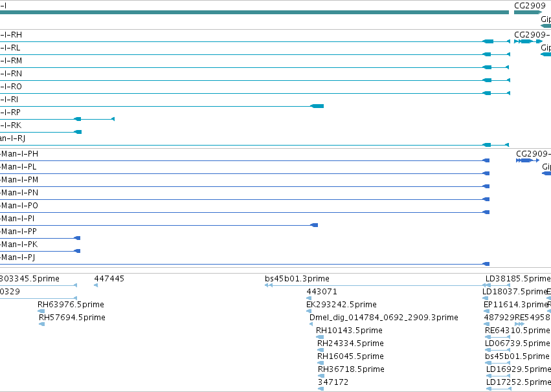Viewport: 551px width, 392px height.
Task: Click the -I-RN transcript label
Action: 11,74
